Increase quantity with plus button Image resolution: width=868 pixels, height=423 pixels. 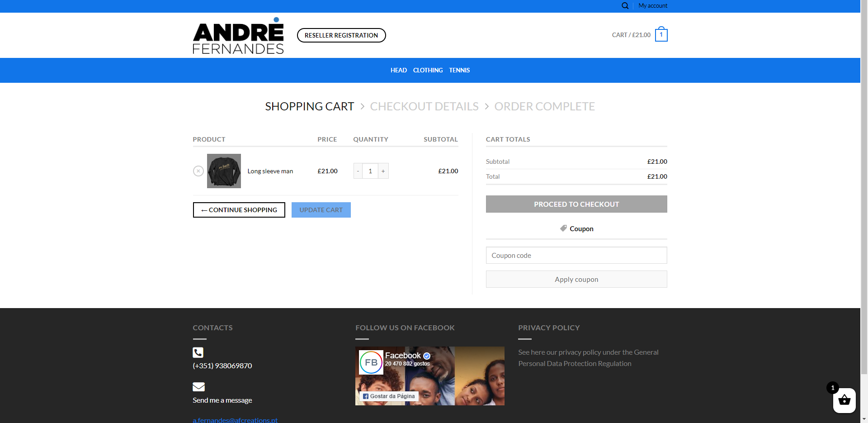pos(383,171)
